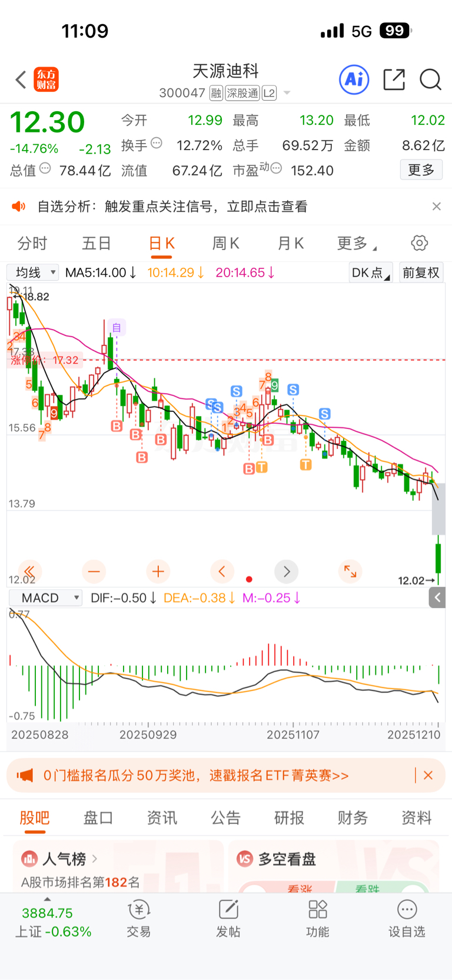The image size is (452, 980).
Task: Zoom in chart with plus button
Action: [158, 571]
